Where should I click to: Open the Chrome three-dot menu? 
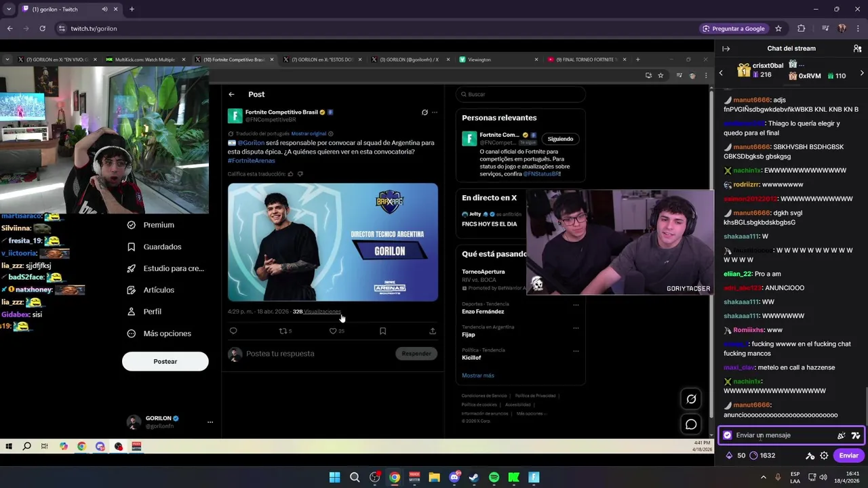(x=858, y=28)
